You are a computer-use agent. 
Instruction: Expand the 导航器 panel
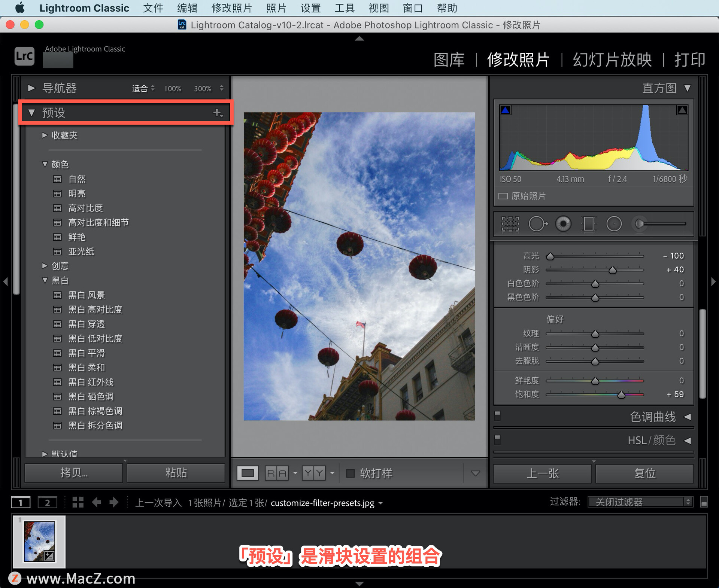31,88
